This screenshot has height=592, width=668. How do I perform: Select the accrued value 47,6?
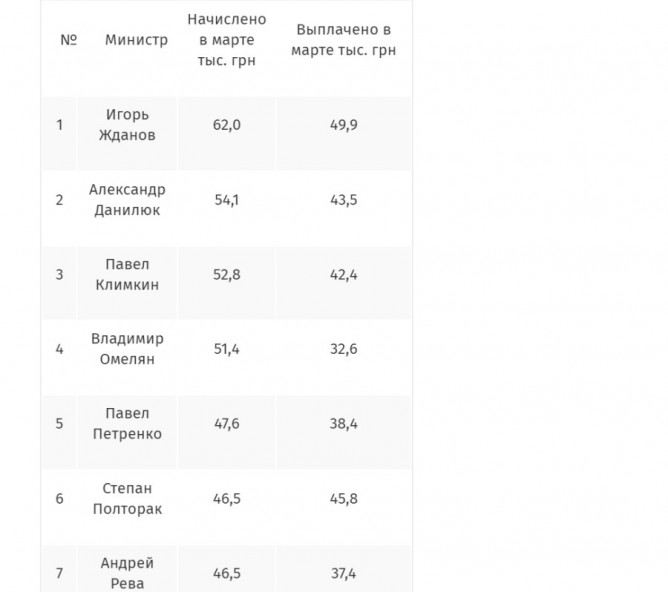point(227,424)
